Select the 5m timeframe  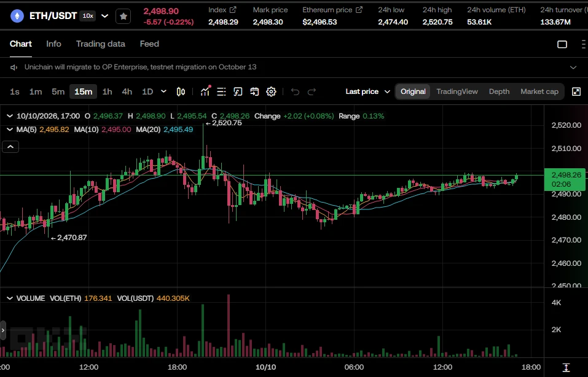click(x=58, y=92)
